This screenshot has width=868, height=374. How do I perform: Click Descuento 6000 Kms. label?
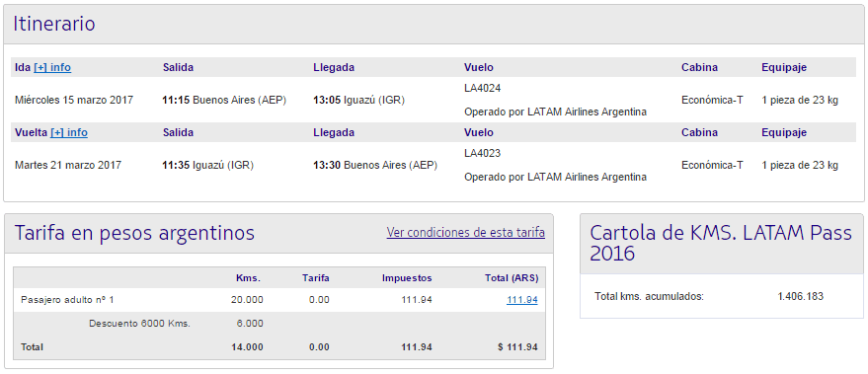(x=139, y=324)
